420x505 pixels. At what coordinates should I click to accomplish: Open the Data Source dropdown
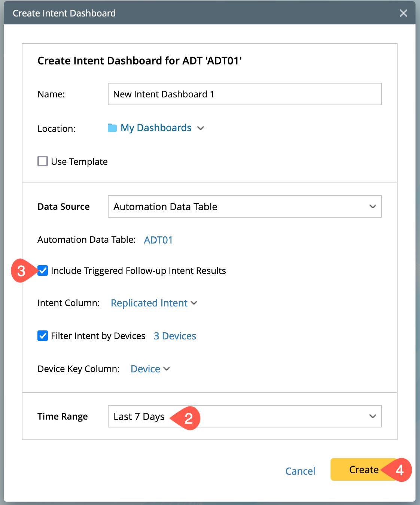(x=240, y=206)
